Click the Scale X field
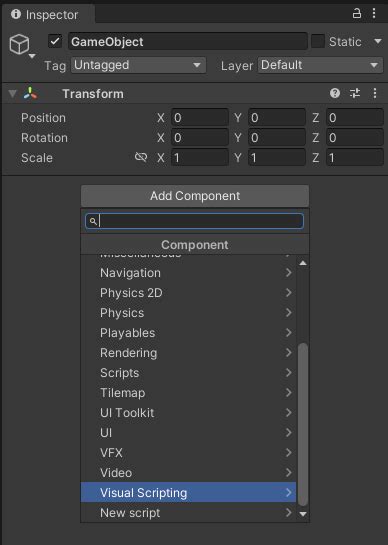388x545 pixels. [200, 157]
